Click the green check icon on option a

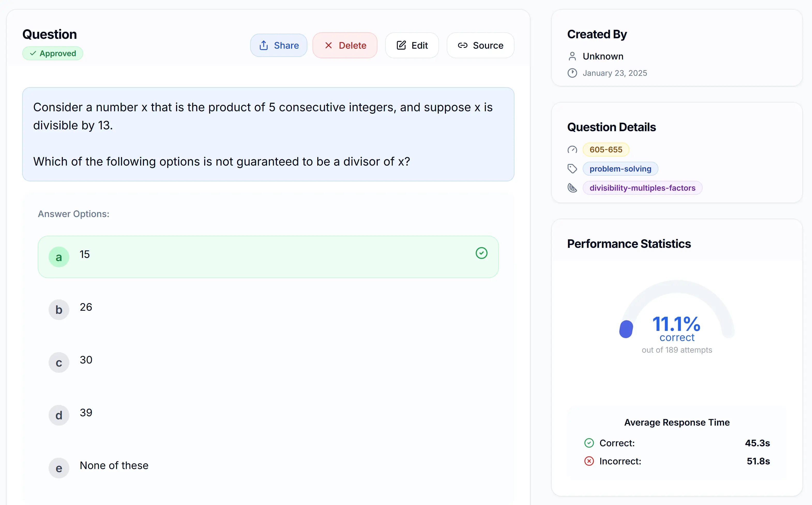(481, 253)
